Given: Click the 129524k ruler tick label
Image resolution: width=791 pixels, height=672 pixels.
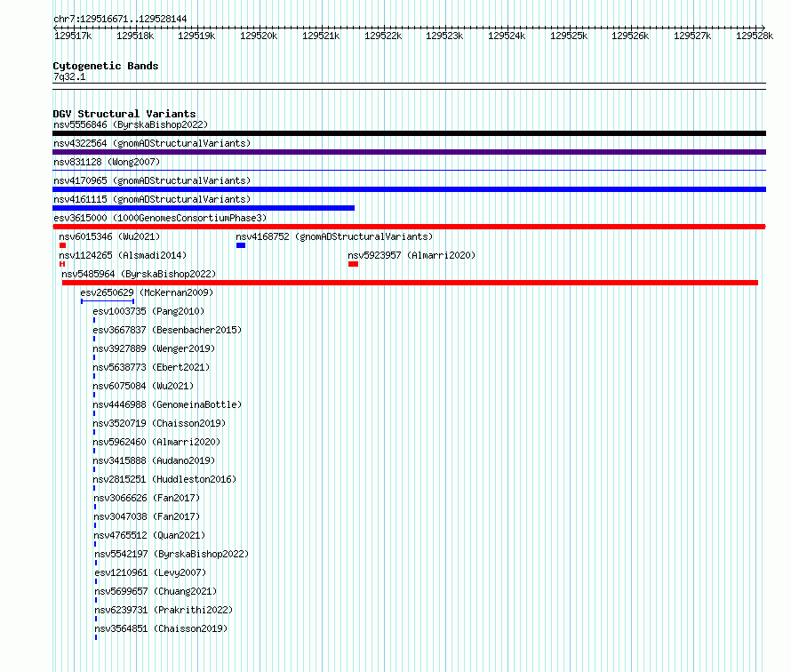Looking at the screenshot, I should point(507,36).
